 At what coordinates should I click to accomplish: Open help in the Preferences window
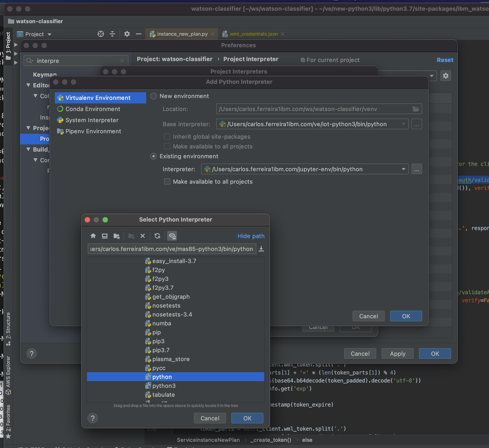[31, 353]
